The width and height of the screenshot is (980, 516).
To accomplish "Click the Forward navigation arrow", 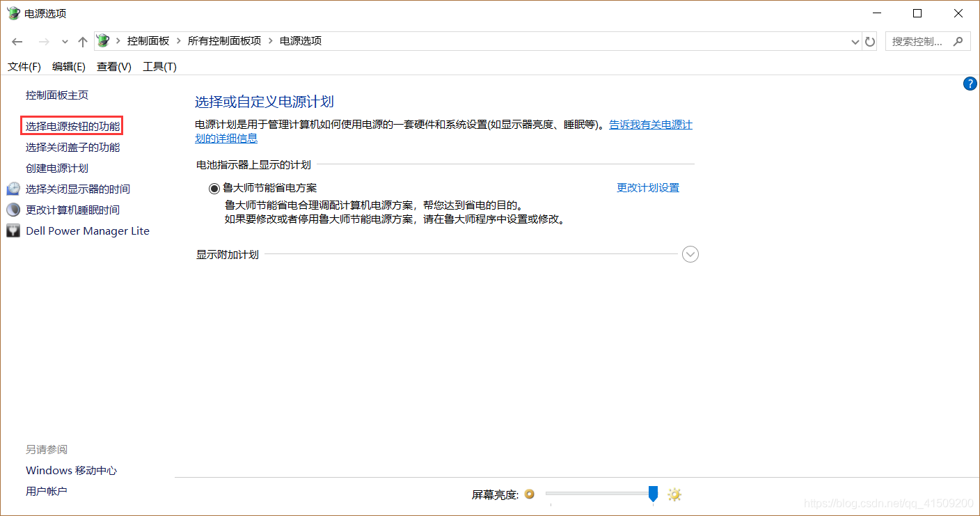I will [x=44, y=42].
